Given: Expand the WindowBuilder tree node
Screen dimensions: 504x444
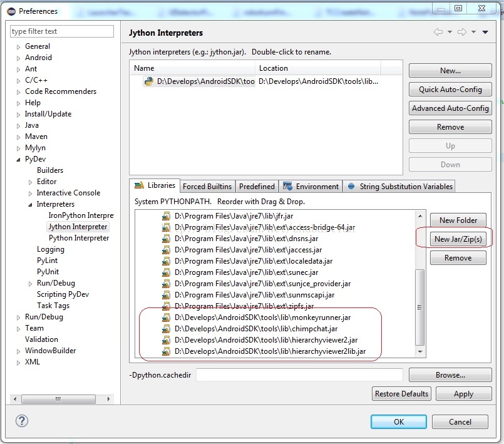Looking at the screenshot, I should (x=18, y=351).
